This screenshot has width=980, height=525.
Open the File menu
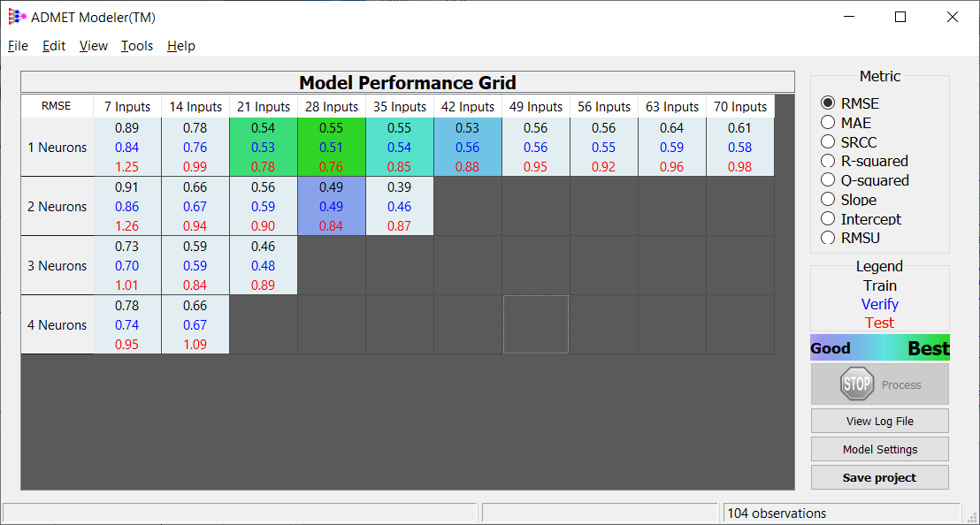[x=18, y=46]
